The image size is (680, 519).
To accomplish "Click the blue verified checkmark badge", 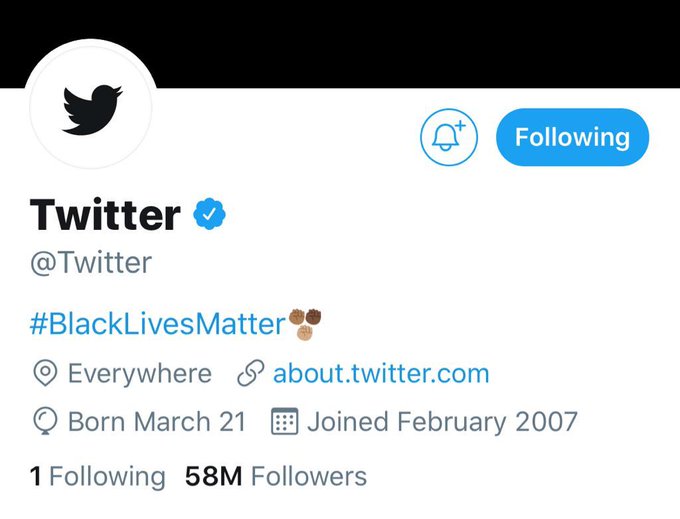I will pyautogui.click(x=209, y=214).
